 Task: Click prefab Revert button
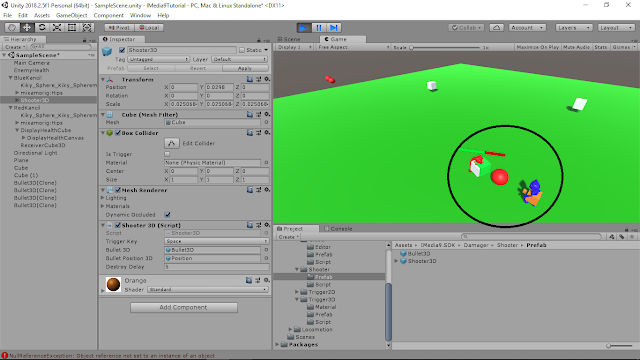(x=198, y=68)
